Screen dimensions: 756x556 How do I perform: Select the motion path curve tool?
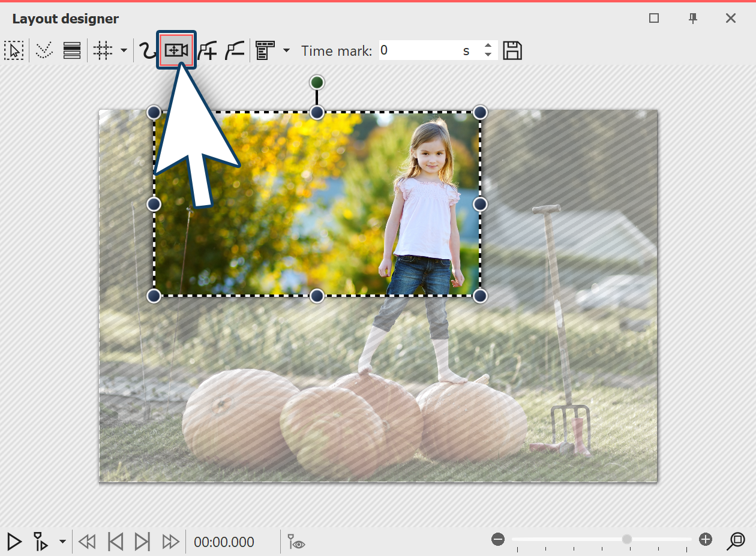pos(147,50)
